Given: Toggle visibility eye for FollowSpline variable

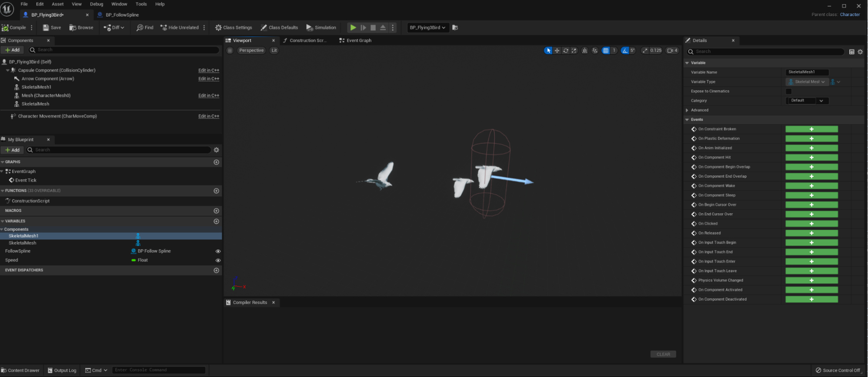Looking at the screenshot, I should tap(218, 251).
